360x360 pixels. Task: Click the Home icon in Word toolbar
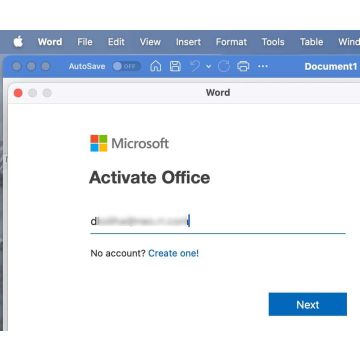[x=156, y=66]
